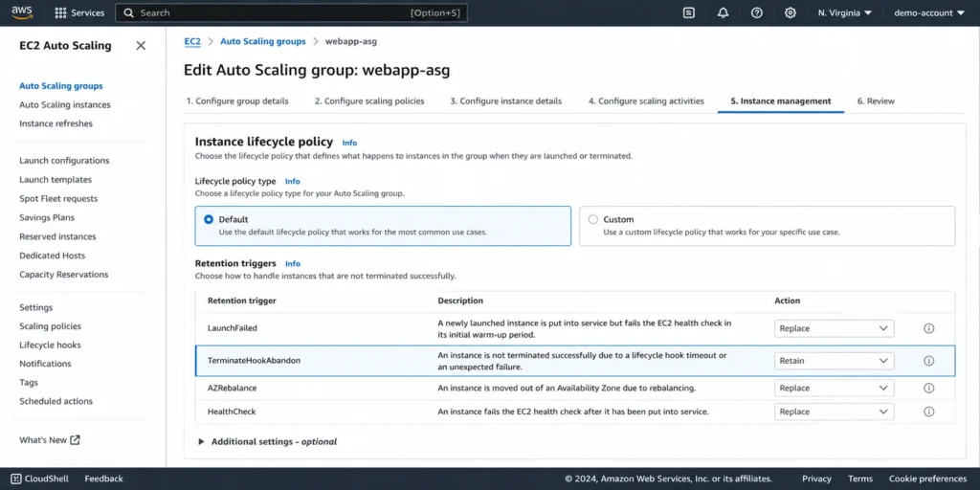Select the Default lifecycle policy radio
The width and height of the screenshot is (980, 490).
click(x=209, y=219)
